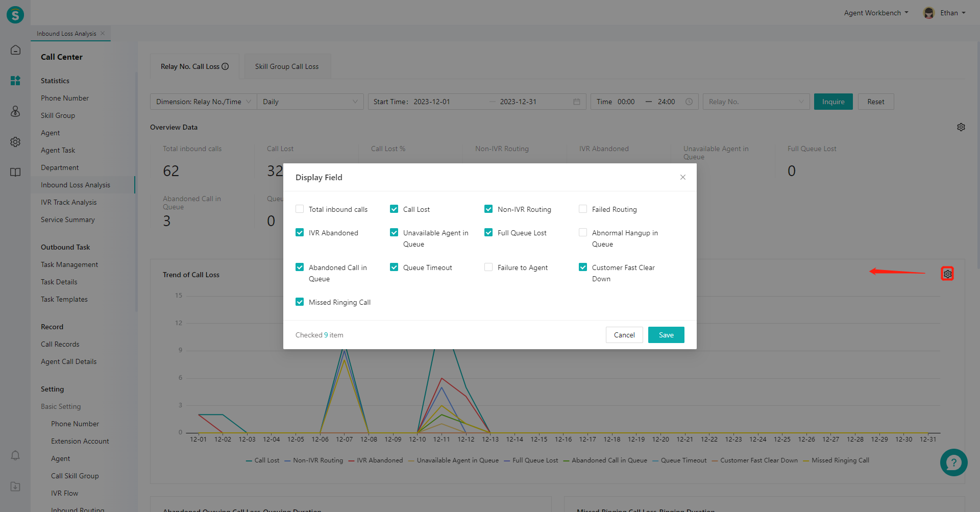This screenshot has height=512, width=980.
Task: Open Phone Number under Statistics
Action: tap(65, 98)
